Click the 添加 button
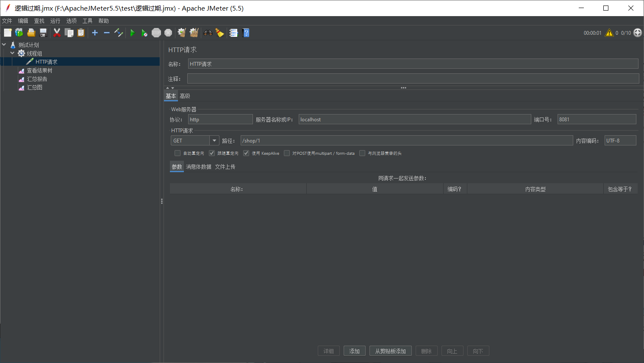The width and height of the screenshot is (644, 363). (355, 351)
